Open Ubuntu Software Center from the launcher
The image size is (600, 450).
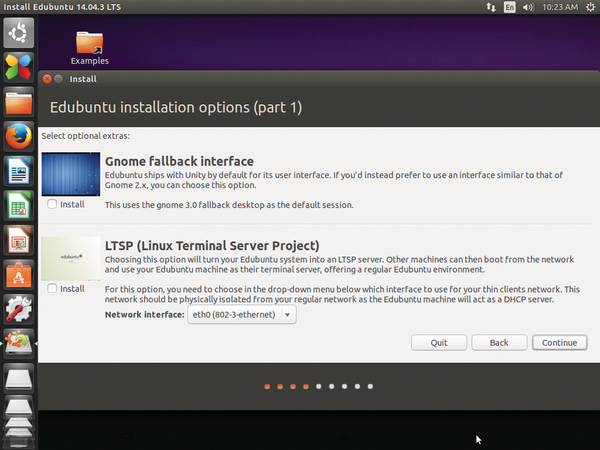point(18,275)
